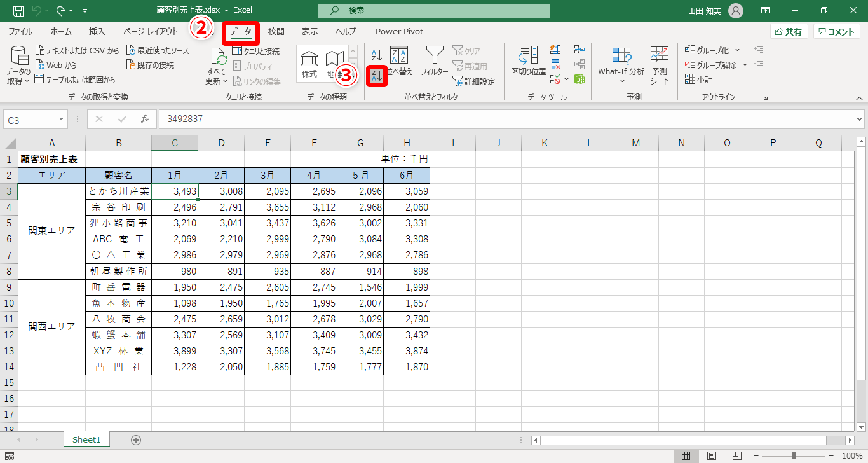This screenshot has width=868, height=463.
Task: Open グループ化 dropdown arrow
Action: pyautogui.click(x=738, y=50)
